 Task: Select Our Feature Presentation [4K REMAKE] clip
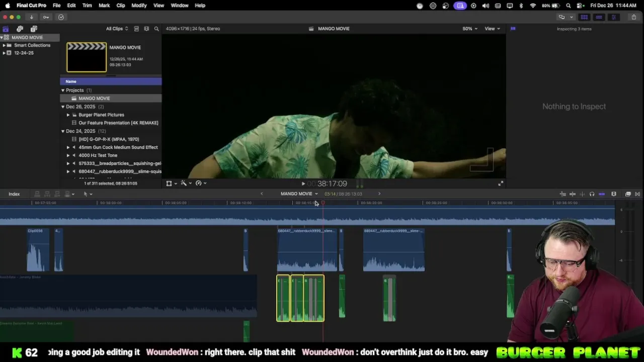point(111,123)
